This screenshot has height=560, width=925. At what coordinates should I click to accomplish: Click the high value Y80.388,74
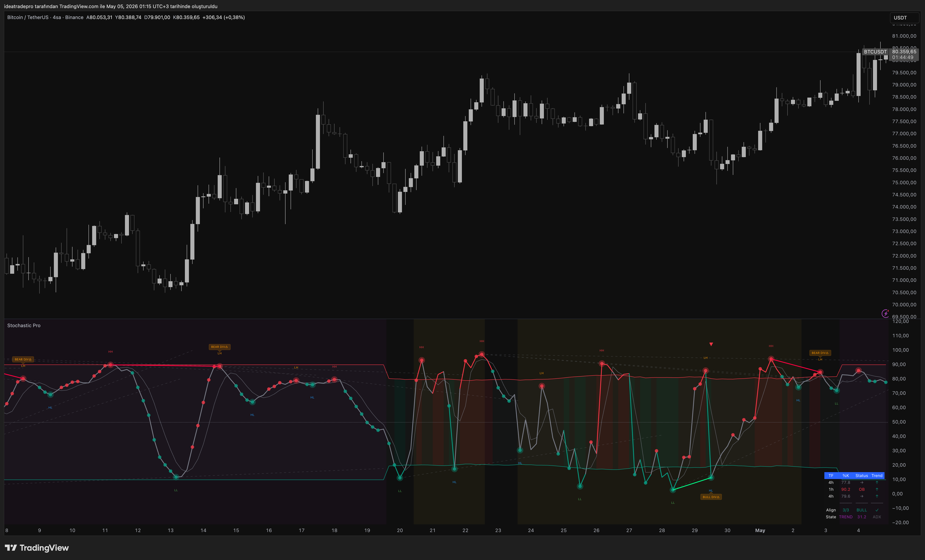(x=128, y=17)
